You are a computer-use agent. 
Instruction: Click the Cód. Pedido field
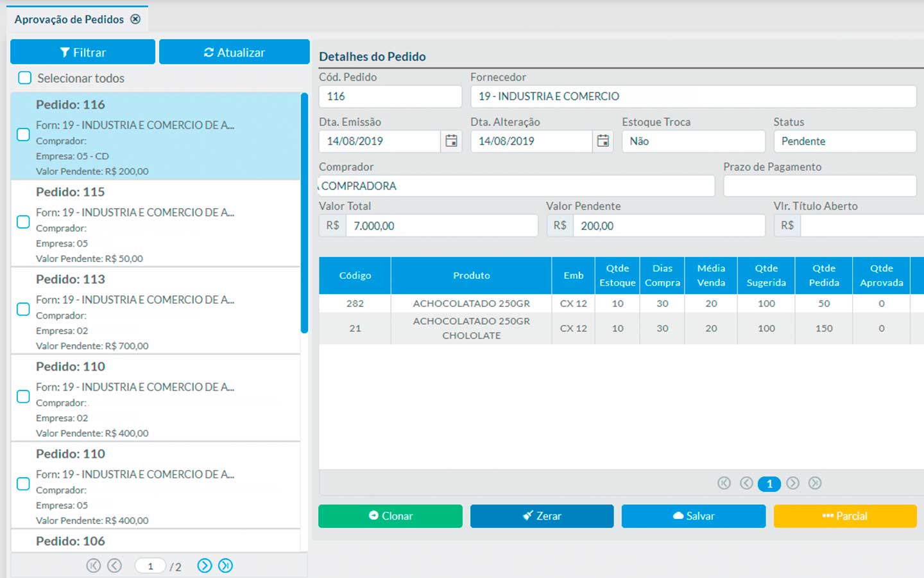pyautogui.click(x=390, y=96)
